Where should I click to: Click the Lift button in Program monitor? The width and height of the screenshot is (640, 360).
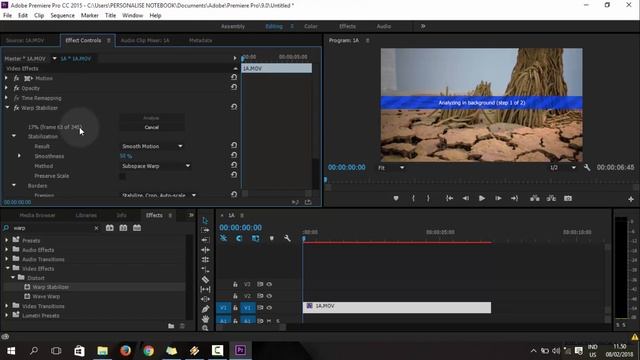pos(534,198)
